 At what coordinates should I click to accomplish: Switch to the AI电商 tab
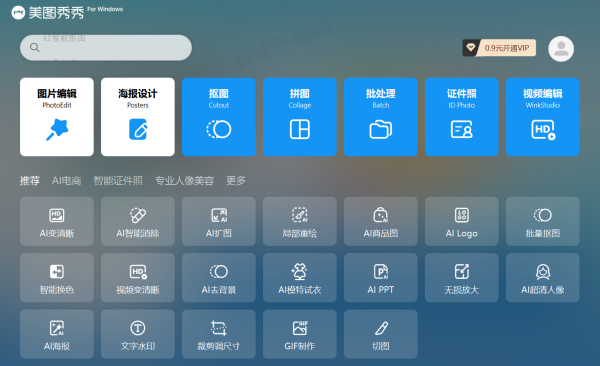pos(67,180)
